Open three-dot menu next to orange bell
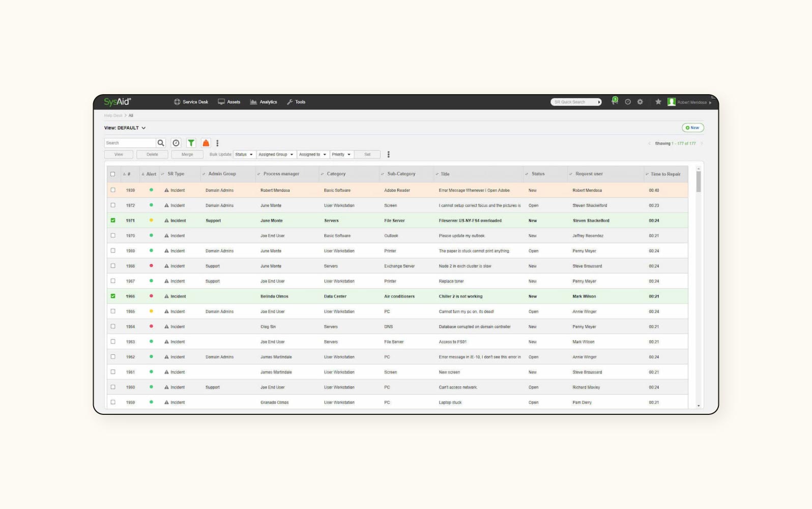This screenshot has height=509, width=812. 217,143
